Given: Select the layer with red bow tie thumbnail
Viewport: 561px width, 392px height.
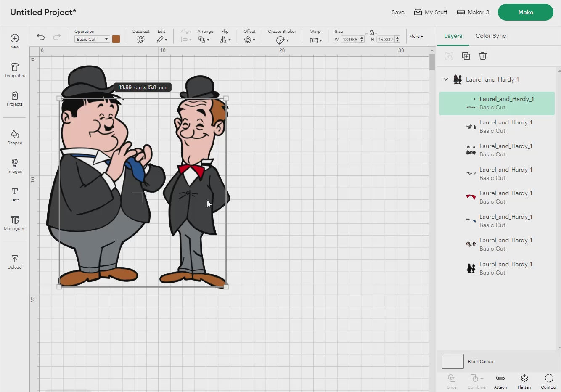Looking at the screenshot, I should coord(497,197).
